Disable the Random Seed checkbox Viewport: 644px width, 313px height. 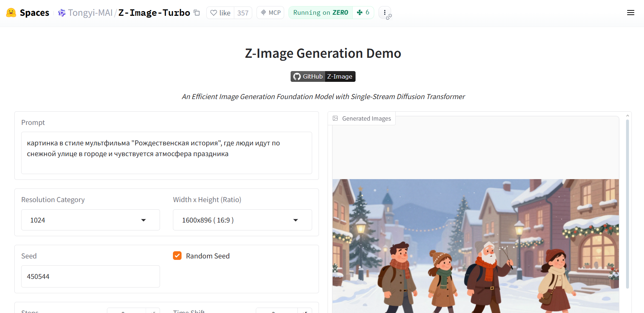click(x=177, y=256)
